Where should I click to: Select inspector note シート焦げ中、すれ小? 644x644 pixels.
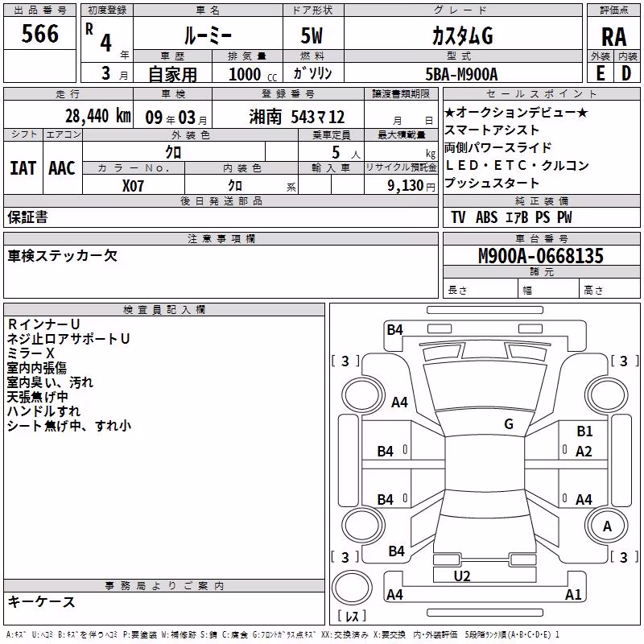(x=69, y=426)
